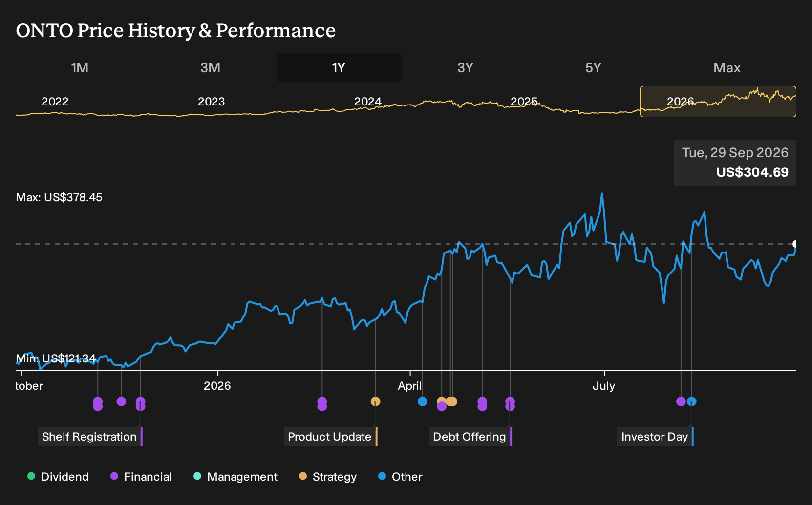
Task: Click the Min: US$121.34 label
Action: 56,358
